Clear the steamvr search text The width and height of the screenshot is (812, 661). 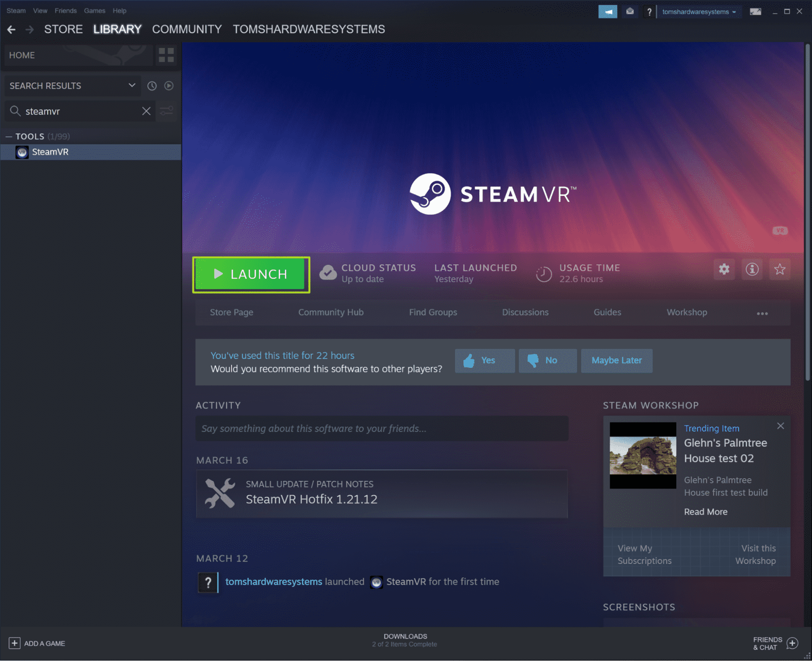coord(146,111)
